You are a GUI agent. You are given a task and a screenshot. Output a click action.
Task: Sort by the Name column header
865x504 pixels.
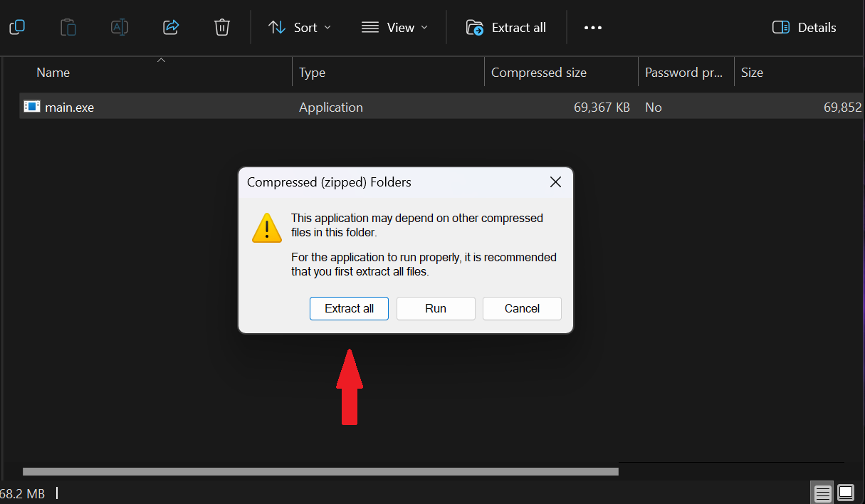53,73
